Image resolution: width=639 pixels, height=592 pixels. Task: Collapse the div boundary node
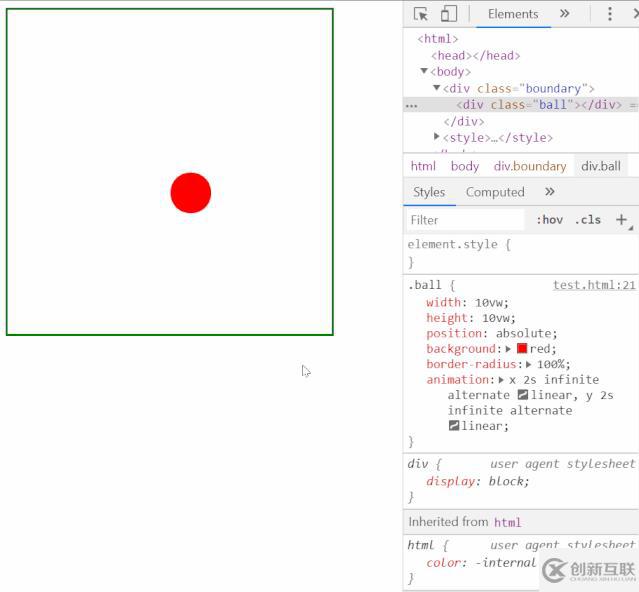(436, 87)
